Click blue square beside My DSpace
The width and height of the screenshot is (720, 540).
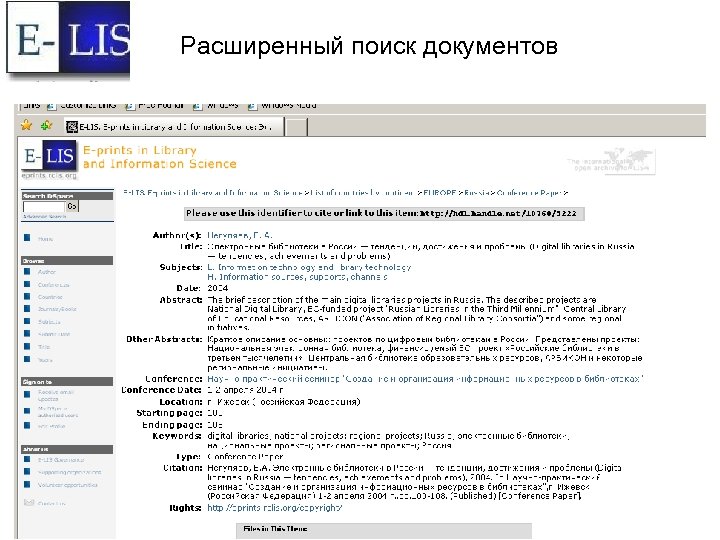click(x=27, y=411)
